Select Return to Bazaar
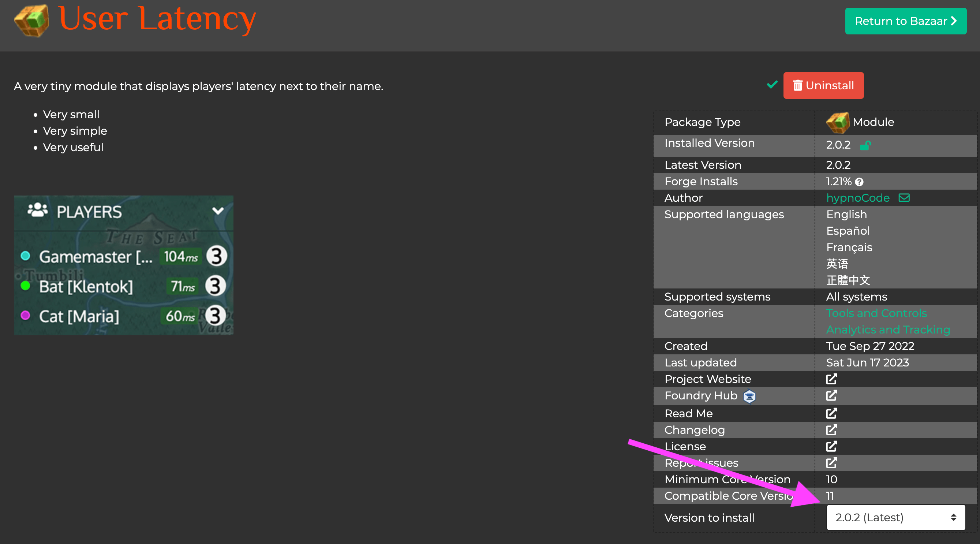 click(x=906, y=21)
